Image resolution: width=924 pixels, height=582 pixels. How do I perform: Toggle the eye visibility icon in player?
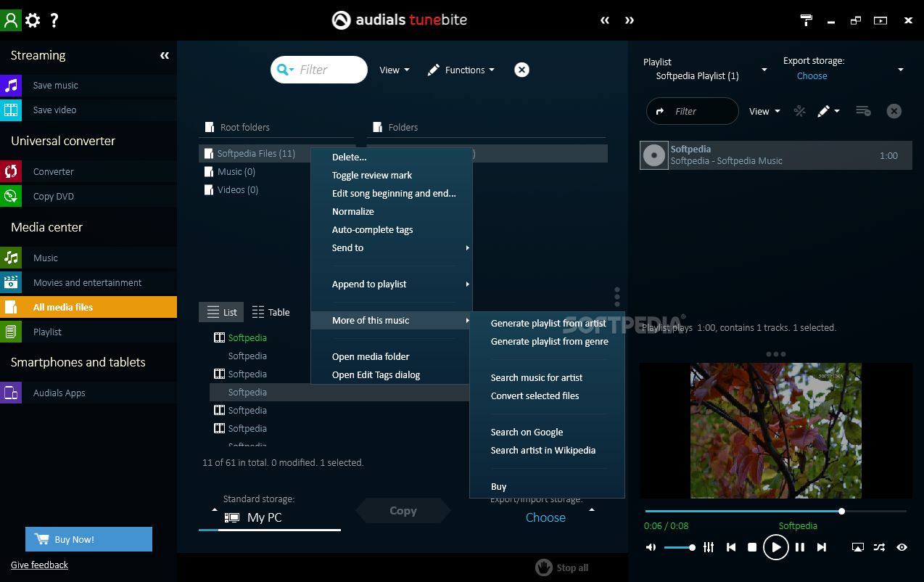pos(902,547)
